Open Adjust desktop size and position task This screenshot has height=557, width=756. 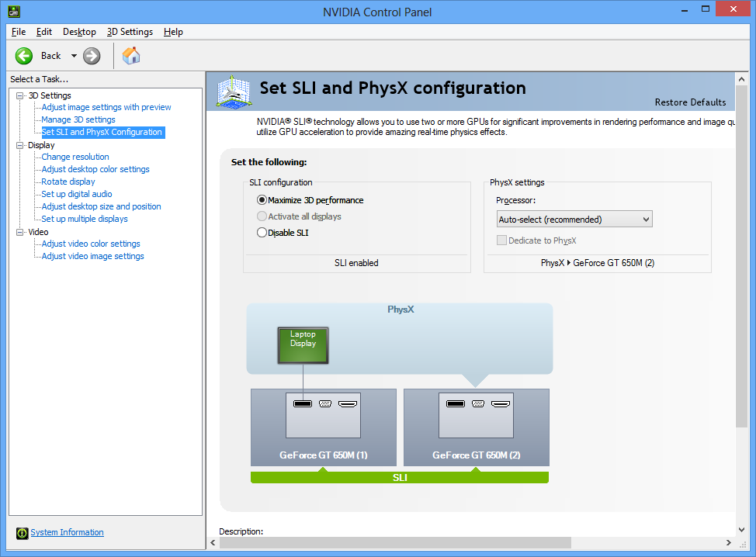click(x=101, y=206)
